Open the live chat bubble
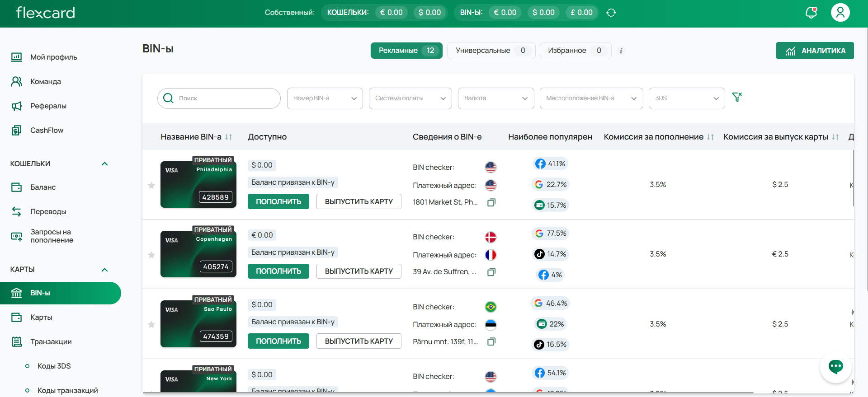The width and height of the screenshot is (868, 397). pos(835,367)
